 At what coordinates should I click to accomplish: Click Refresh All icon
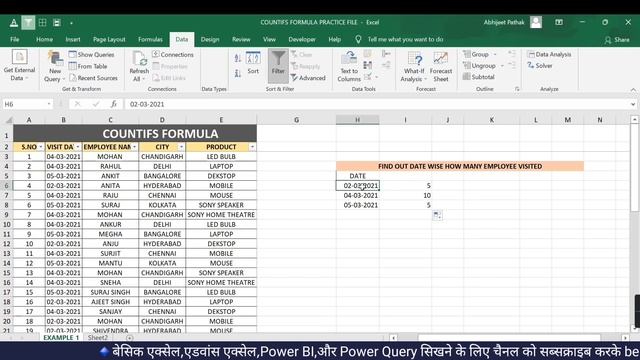click(139, 67)
